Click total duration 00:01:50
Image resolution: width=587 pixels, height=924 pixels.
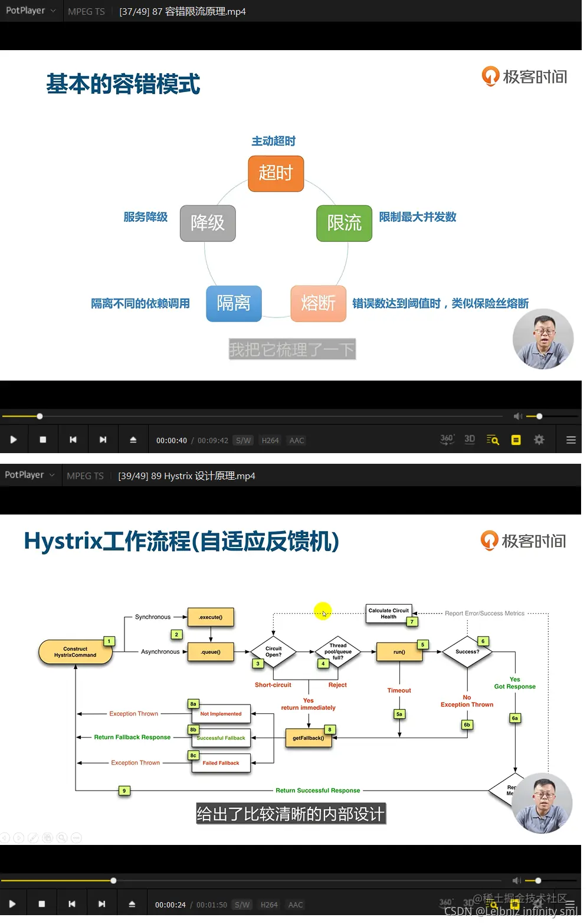[212, 905]
